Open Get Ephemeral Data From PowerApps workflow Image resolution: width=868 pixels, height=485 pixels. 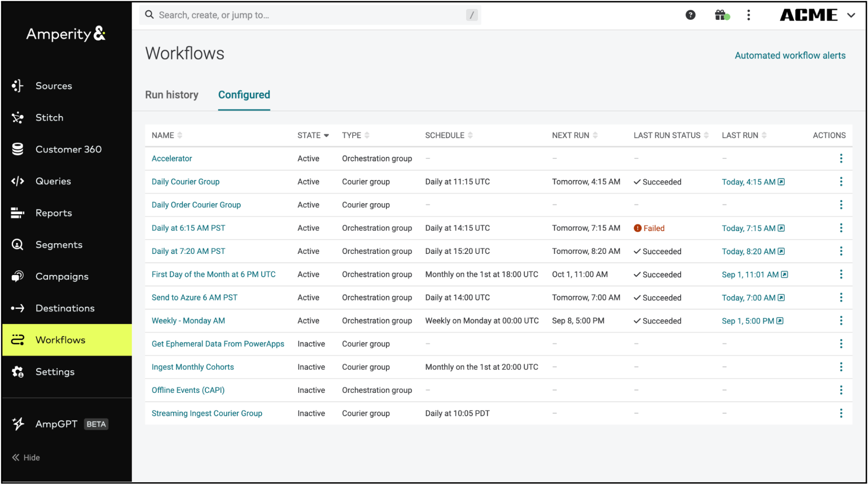pyautogui.click(x=218, y=344)
